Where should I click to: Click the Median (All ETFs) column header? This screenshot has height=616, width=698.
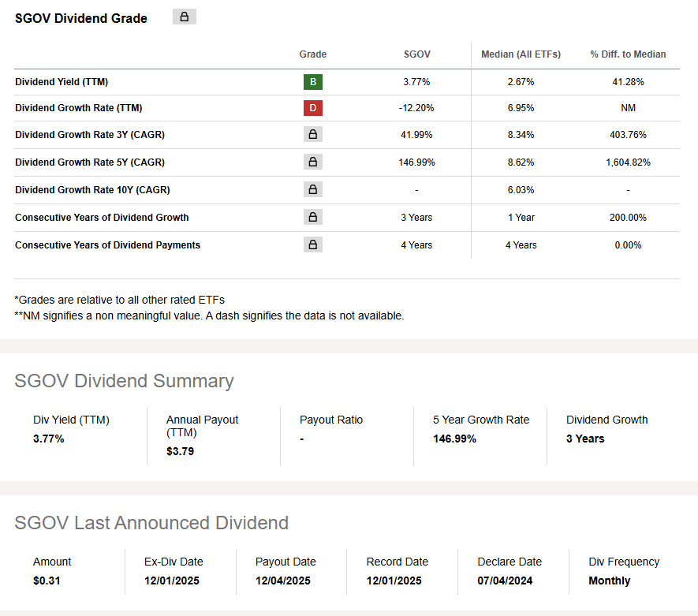(x=521, y=54)
